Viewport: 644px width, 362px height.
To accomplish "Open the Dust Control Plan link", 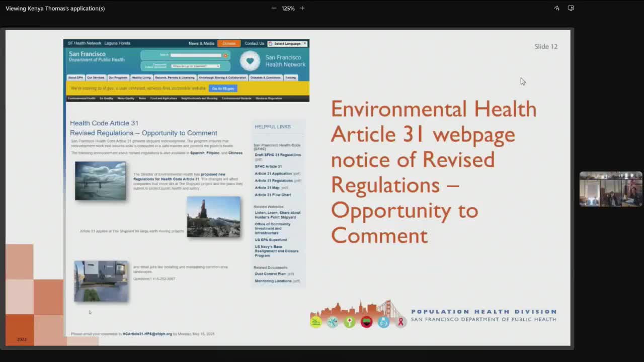I will click(270, 274).
